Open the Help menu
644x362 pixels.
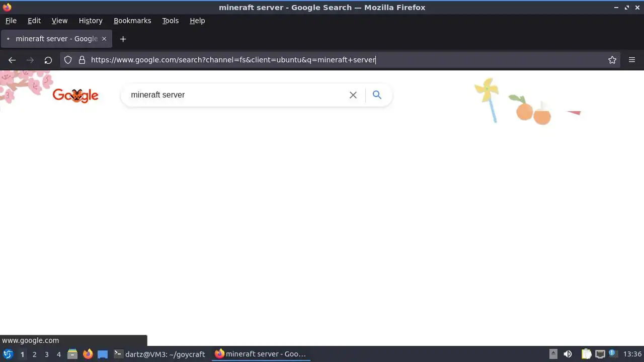pos(197,21)
